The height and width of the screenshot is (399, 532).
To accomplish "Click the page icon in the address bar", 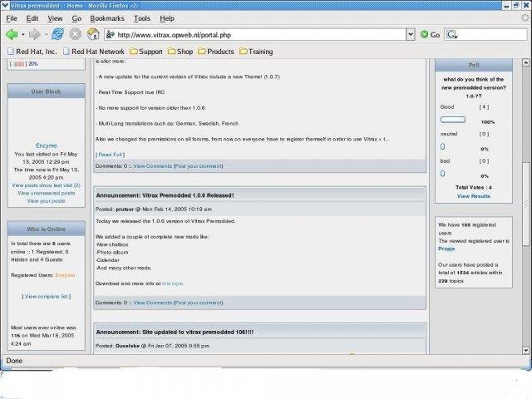I will pos(111,35).
